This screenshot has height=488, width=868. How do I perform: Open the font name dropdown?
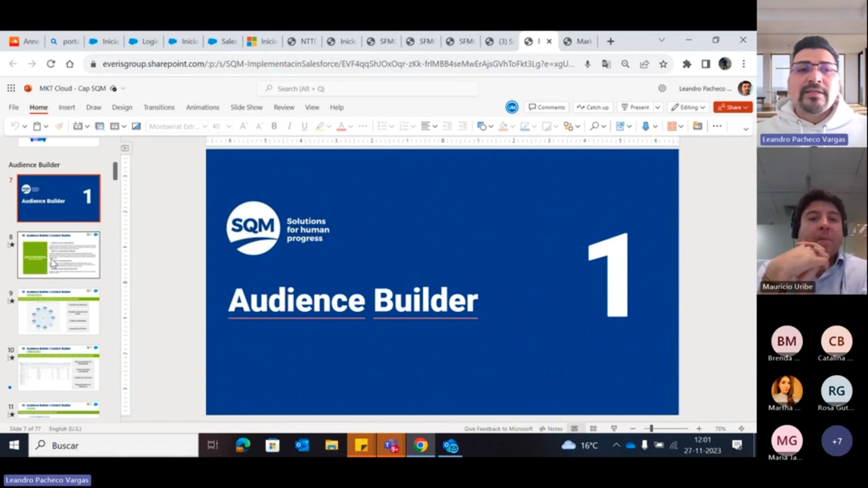coord(204,126)
